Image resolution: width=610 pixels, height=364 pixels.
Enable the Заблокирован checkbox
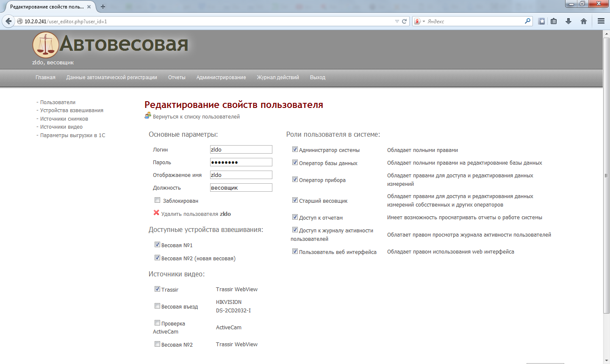pos(157,200)
